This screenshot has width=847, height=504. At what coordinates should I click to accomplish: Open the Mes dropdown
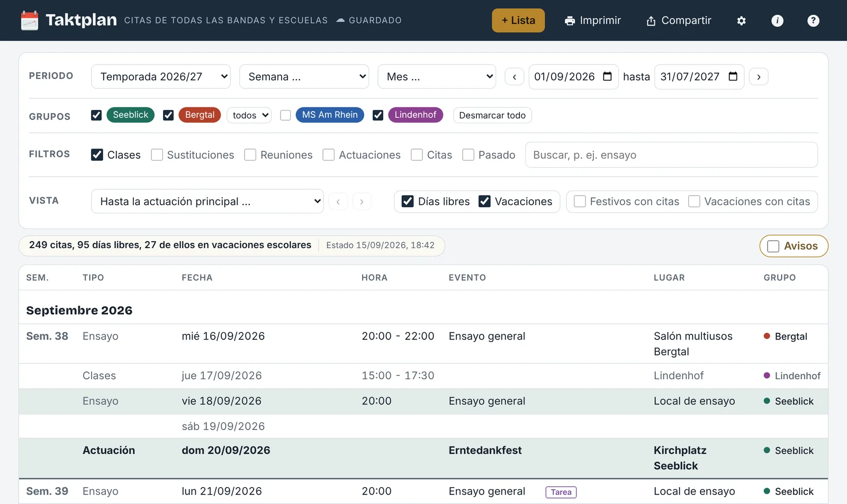(437, 77)
